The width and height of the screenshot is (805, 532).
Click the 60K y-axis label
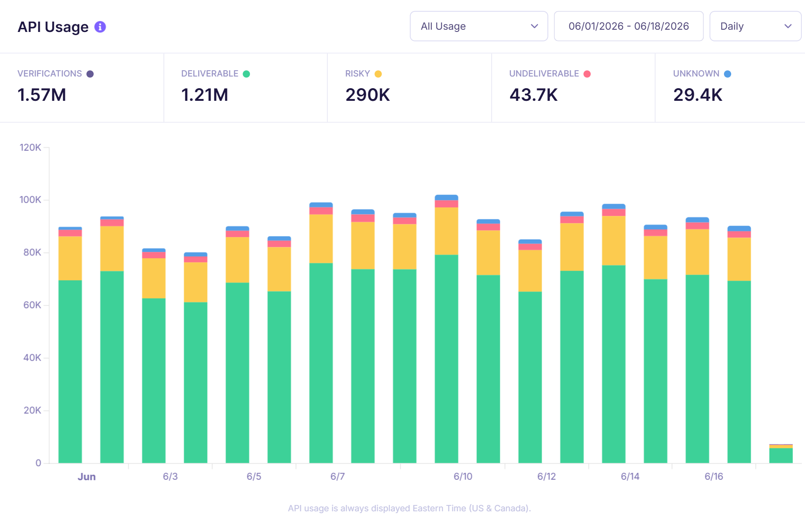pos(32,305)
